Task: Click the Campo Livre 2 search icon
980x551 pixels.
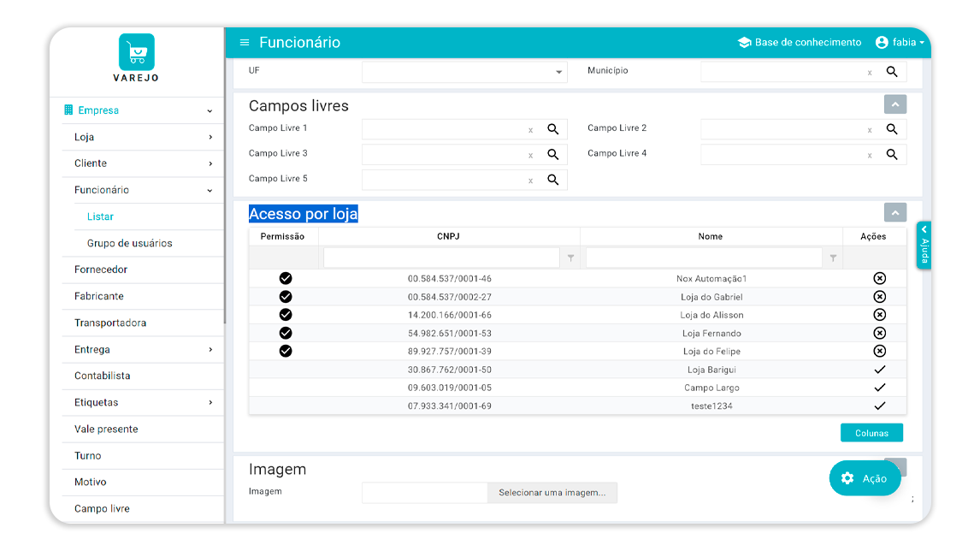Action: click(x=892, y=129)
